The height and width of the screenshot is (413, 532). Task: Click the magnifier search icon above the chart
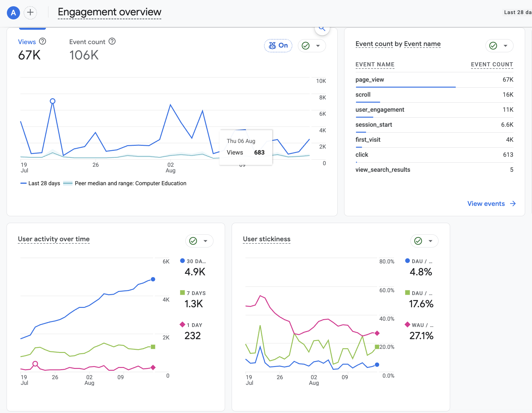click(x=322, y=28)
